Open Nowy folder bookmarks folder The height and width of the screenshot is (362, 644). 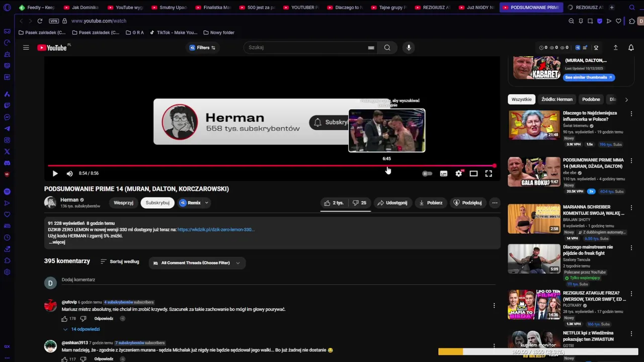[x=219, y=33]
